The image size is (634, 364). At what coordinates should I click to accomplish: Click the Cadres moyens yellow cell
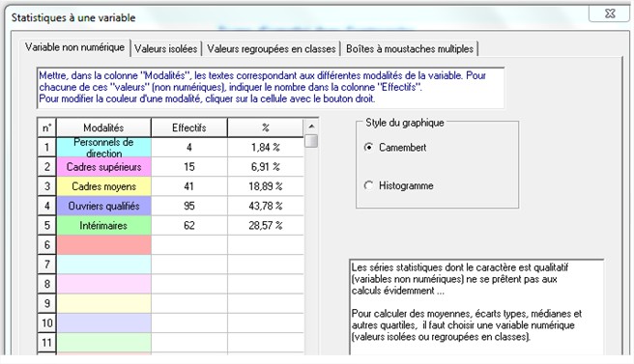pyautogui.click(x=104, y=186)
